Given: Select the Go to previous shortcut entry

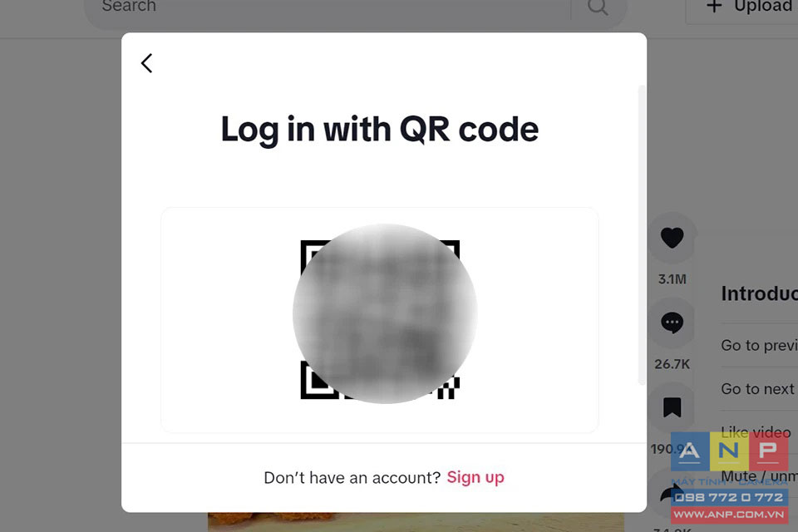Looking at the screenshot, I should pyautogui.click(x=759, y=345).
